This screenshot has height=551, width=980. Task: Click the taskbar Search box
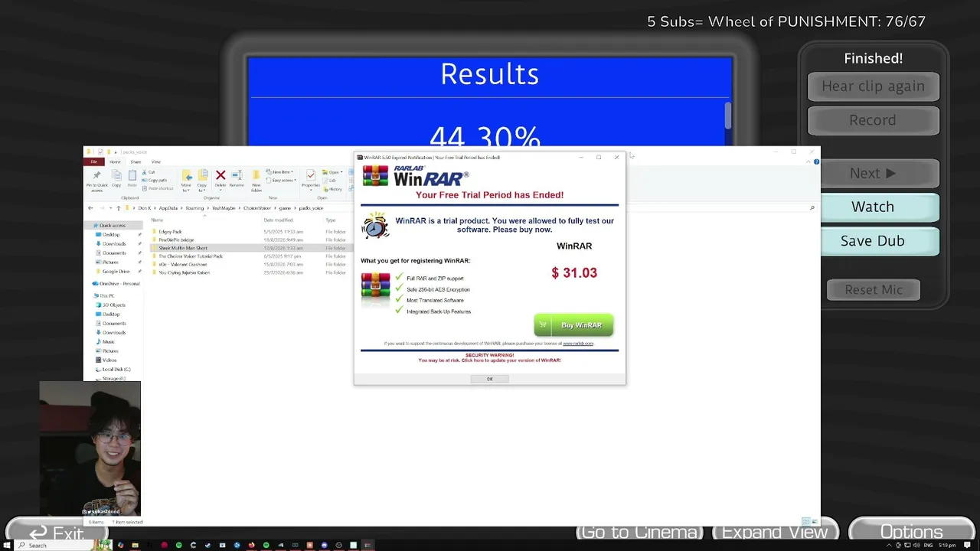pos(61,545)
